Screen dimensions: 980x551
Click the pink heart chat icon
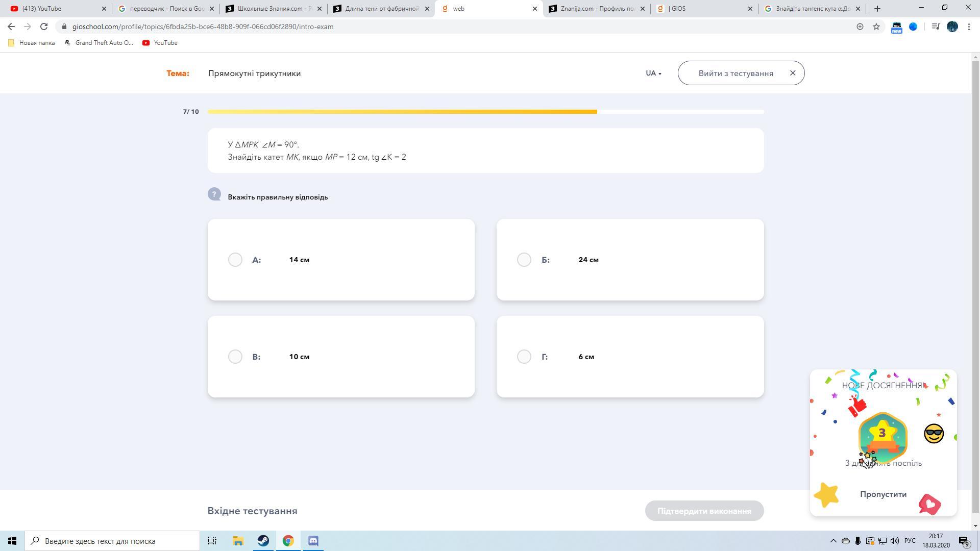coord(929,504)
